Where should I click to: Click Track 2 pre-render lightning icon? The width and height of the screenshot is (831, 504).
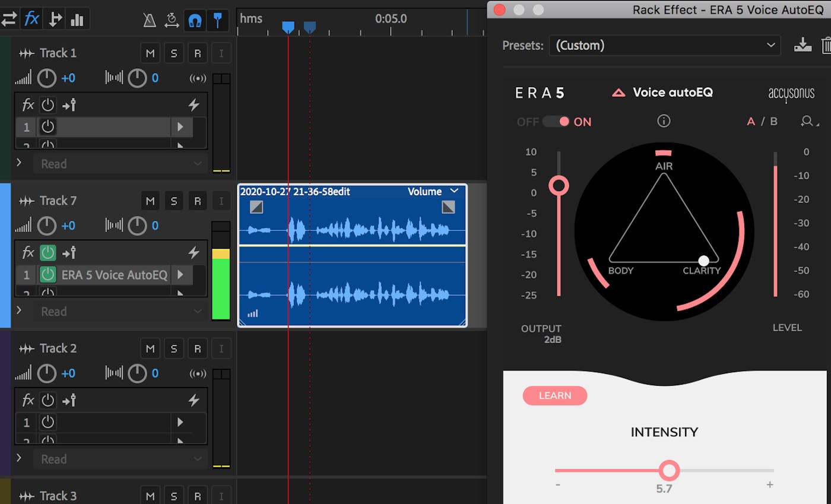(194, 400)
